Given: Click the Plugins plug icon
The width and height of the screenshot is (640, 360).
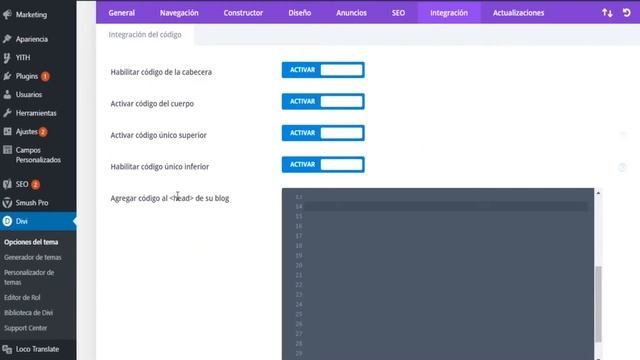Looking at the screenshot, I should 7,76.
